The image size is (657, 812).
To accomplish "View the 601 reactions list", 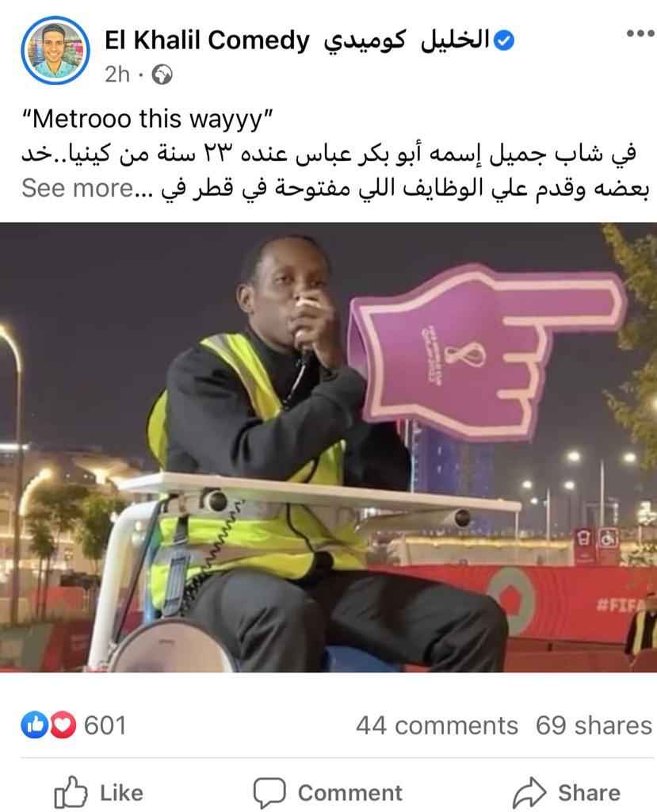I will point(105,725).
